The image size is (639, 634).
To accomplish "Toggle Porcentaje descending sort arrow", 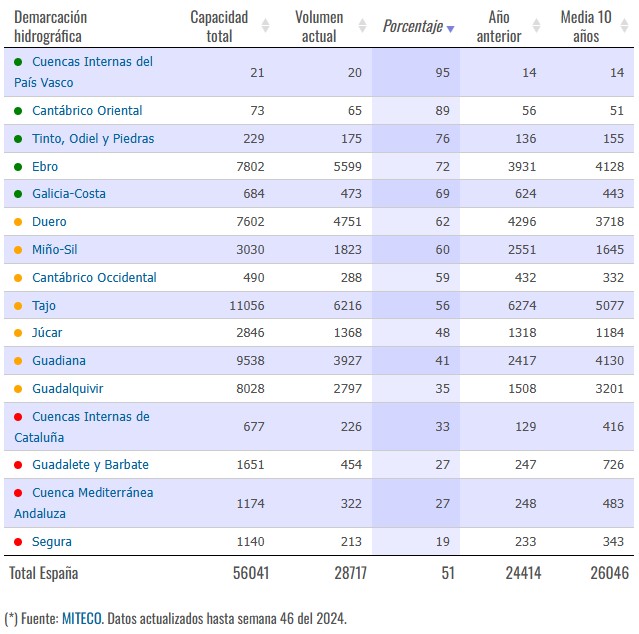I will pyautogui.click(x=450, y=29).
